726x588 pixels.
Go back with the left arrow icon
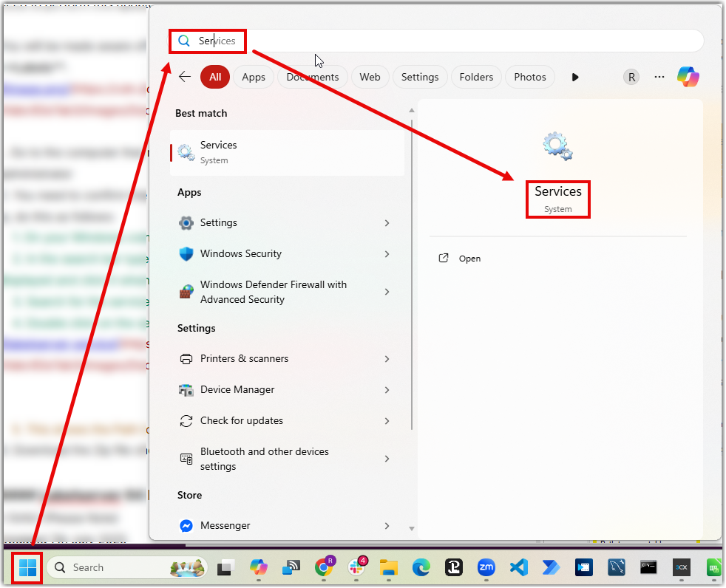coord(185,77)
